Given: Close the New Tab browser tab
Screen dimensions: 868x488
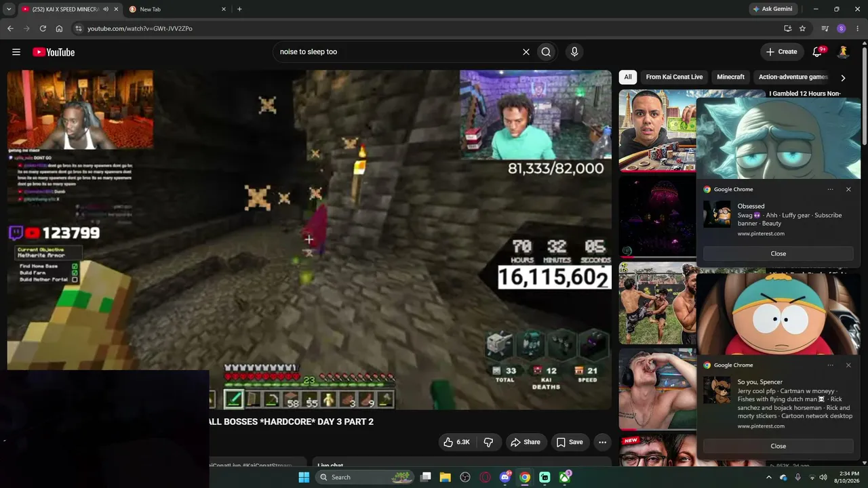Looking at the screenshot, I should pos(224,9).
